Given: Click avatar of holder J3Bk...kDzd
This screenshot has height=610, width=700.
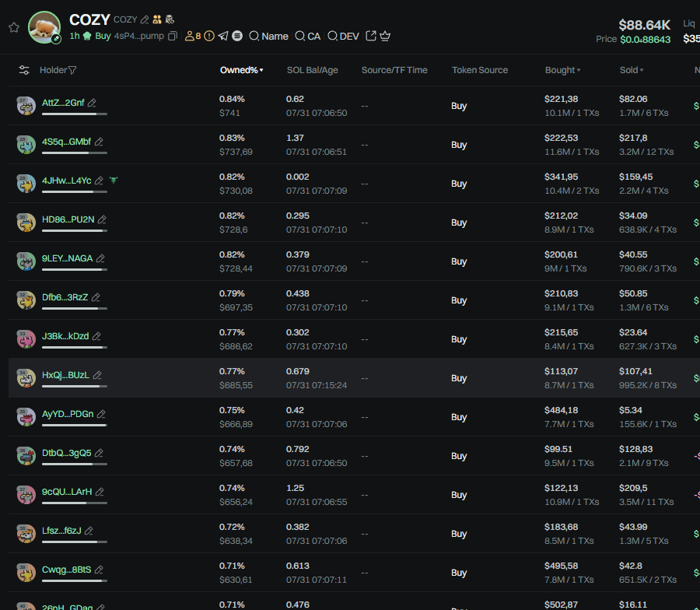Looking at the screenshot, I should coord(26,339).
